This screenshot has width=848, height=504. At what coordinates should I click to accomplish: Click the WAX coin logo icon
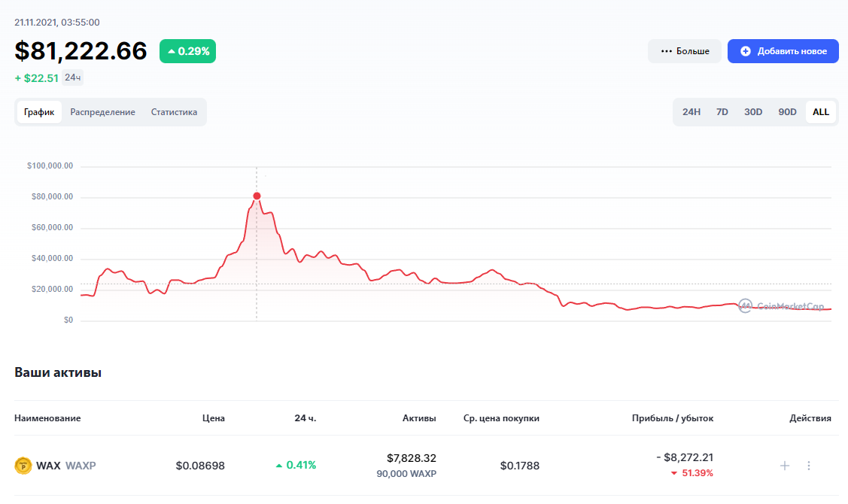(x=23, y=466)
